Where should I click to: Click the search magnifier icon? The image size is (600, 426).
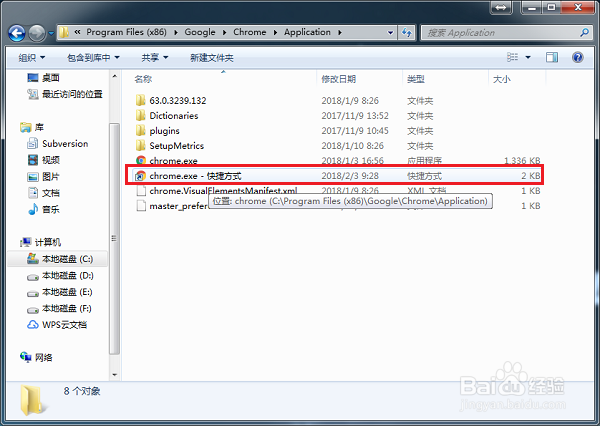(x=584, y=33)
